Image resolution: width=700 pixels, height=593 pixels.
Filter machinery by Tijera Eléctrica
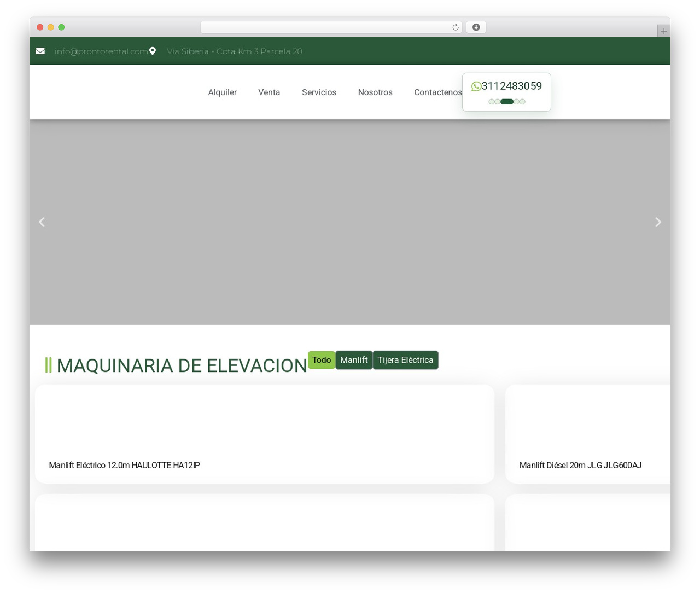click(405, 360)
